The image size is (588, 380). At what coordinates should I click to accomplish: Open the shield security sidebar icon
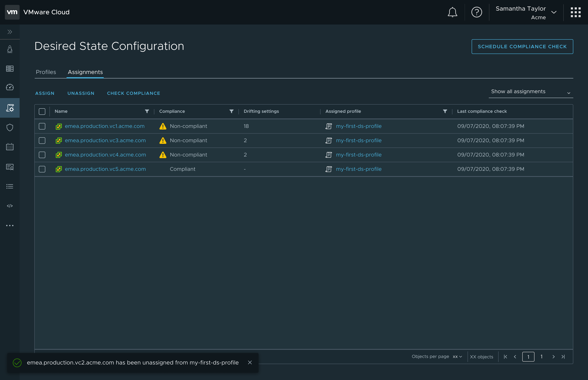tap(10, 127)
